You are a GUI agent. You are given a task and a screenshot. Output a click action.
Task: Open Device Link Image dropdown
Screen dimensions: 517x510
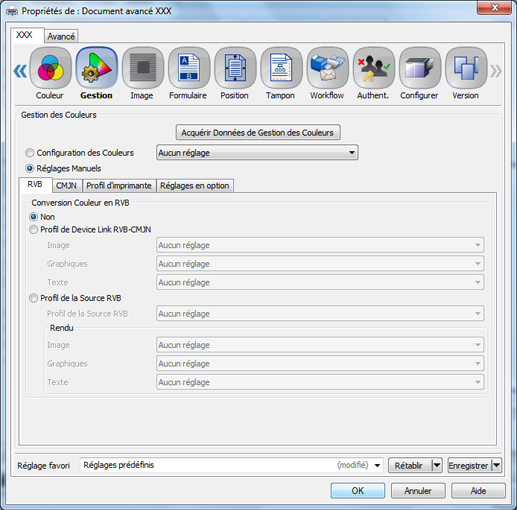pos(320,245)
